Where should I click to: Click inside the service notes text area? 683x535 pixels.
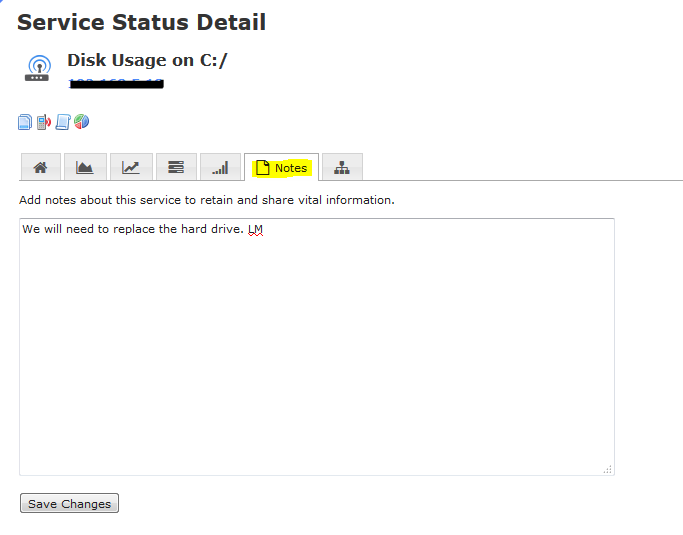coord(316,350)
